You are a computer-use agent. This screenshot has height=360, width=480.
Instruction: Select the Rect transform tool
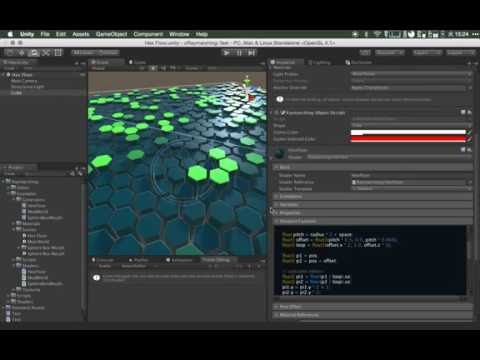click(x=58, y=53)
